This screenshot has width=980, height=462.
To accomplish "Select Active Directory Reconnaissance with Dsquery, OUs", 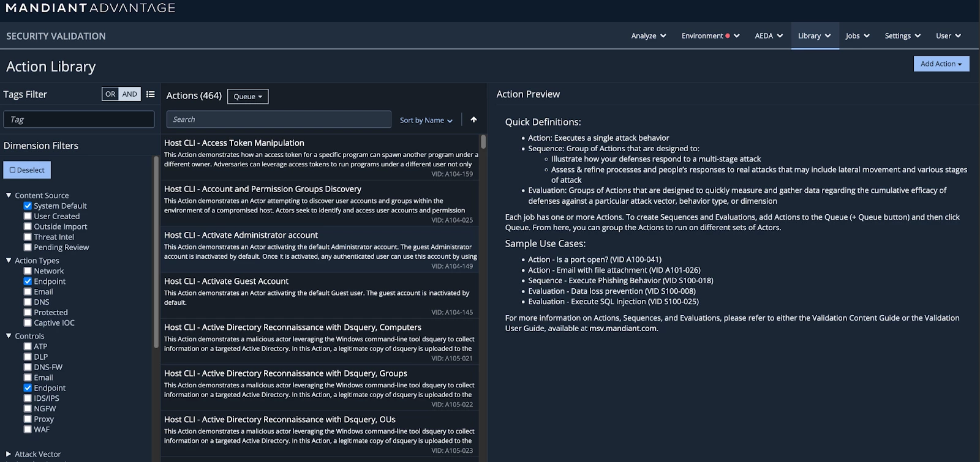I will (x=321, y=434).
